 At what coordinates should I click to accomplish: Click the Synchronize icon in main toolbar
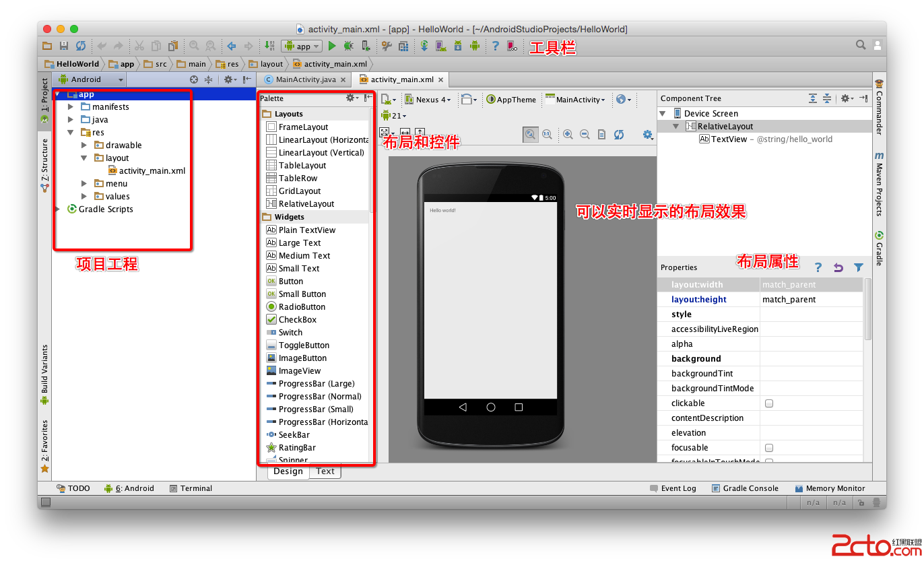coord(81,46)
